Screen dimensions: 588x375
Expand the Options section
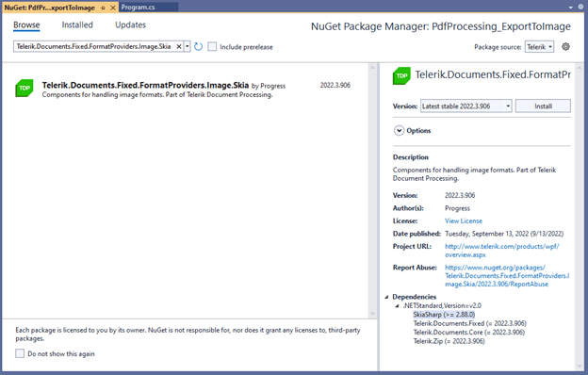point(399,131)
